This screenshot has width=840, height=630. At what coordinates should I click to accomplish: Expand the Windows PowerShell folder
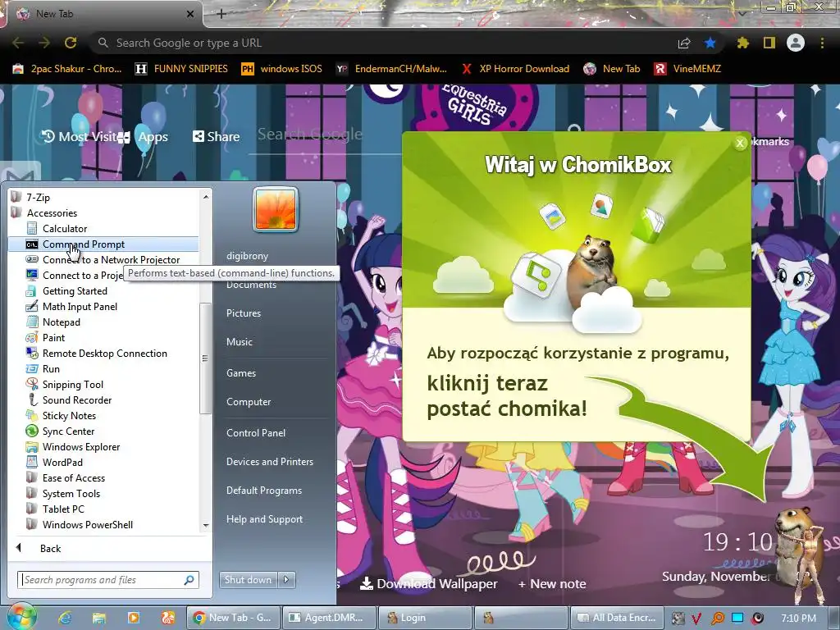(87, 524)
